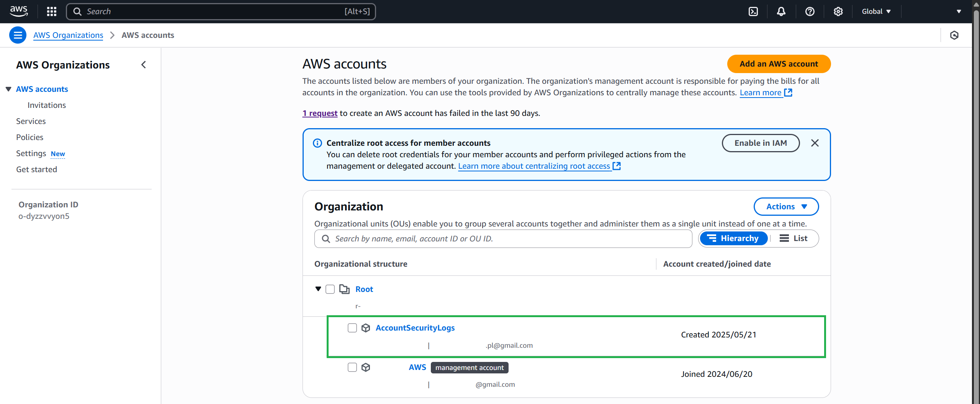Image resolution: width=980 pixels, height=404 pixels.
Task: Check the Root checkbox
Action: (330, 289)
